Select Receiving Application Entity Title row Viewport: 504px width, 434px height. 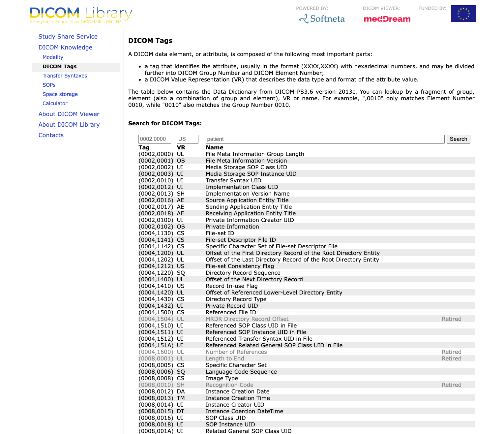click(307, 213)
